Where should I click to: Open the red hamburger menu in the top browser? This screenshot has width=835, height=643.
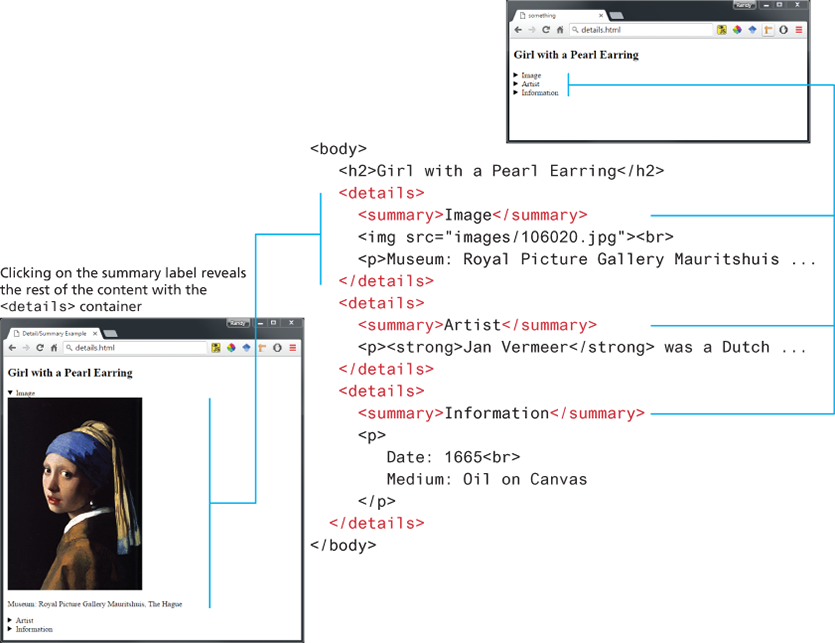click(799, 30)
